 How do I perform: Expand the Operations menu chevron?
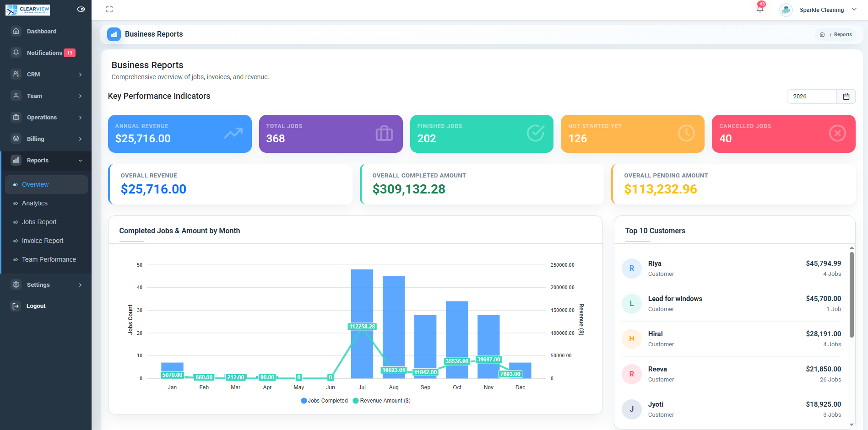(x=81, y=117)
